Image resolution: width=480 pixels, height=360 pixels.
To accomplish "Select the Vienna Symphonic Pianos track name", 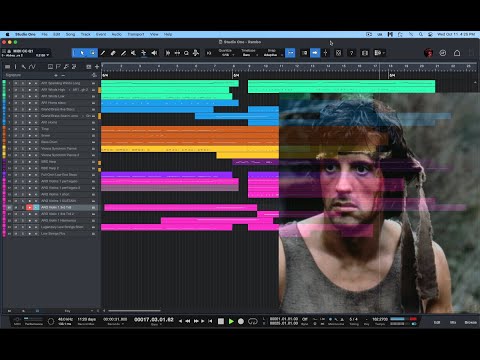I will tap(59, 149).
